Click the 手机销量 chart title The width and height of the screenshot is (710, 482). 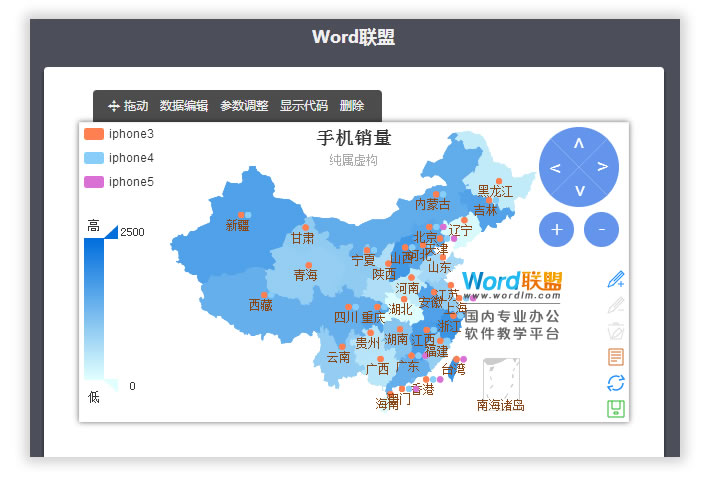pyautogui.click(x=354, y=138)
